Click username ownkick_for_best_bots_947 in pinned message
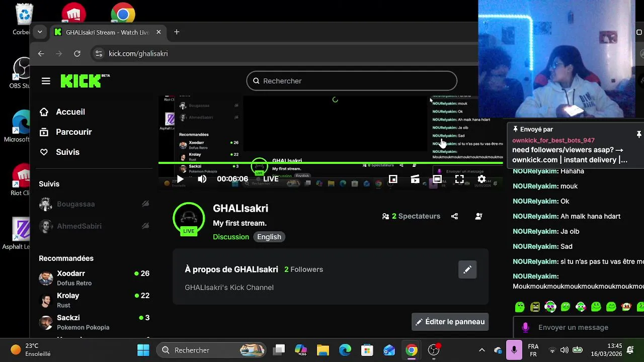 pyautogui.click(x=553, y=140)
